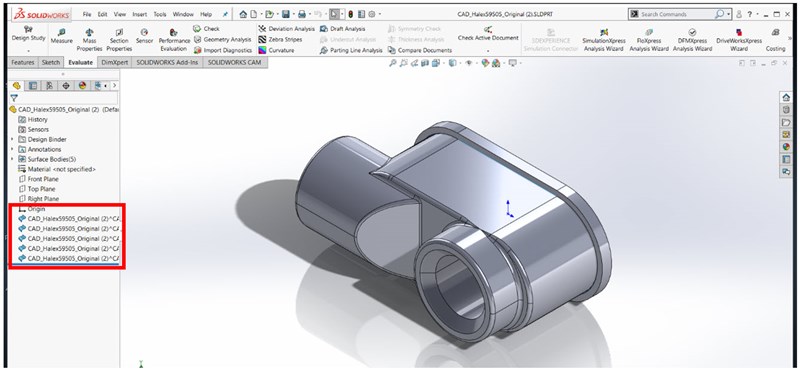Open the search magnifier dropdown arrow
This screenshot has height=372, width=800.
point(729,14)
